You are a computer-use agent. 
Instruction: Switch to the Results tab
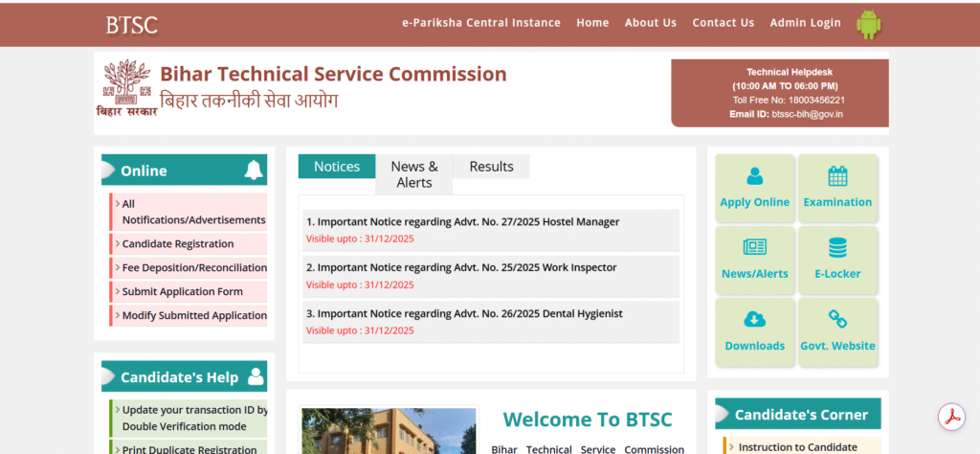click(491, 167)
